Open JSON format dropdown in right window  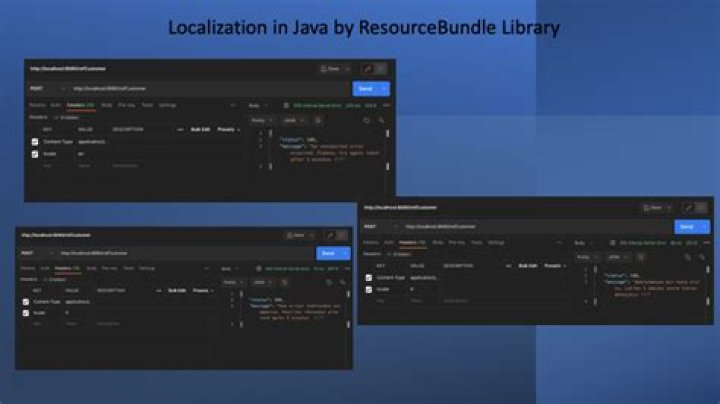617,257
